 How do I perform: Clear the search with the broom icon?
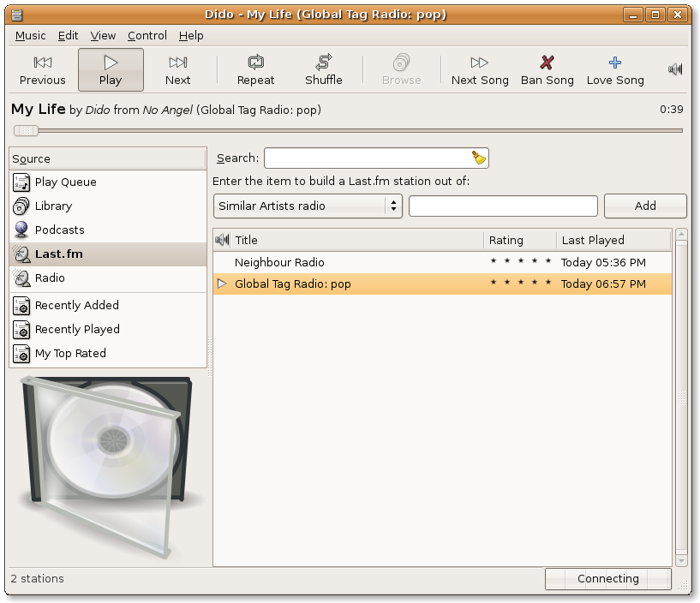click(479, 158)
